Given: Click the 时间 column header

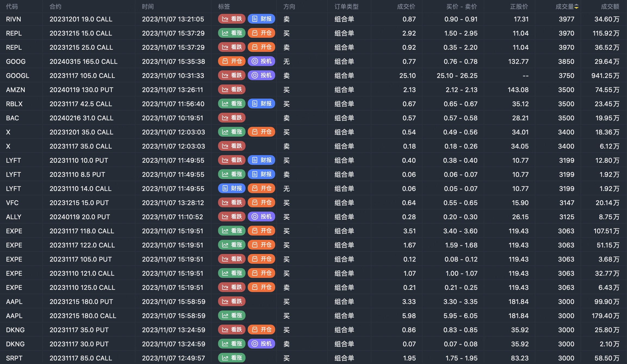Looking at the screenshot, I should pos(148,7).
